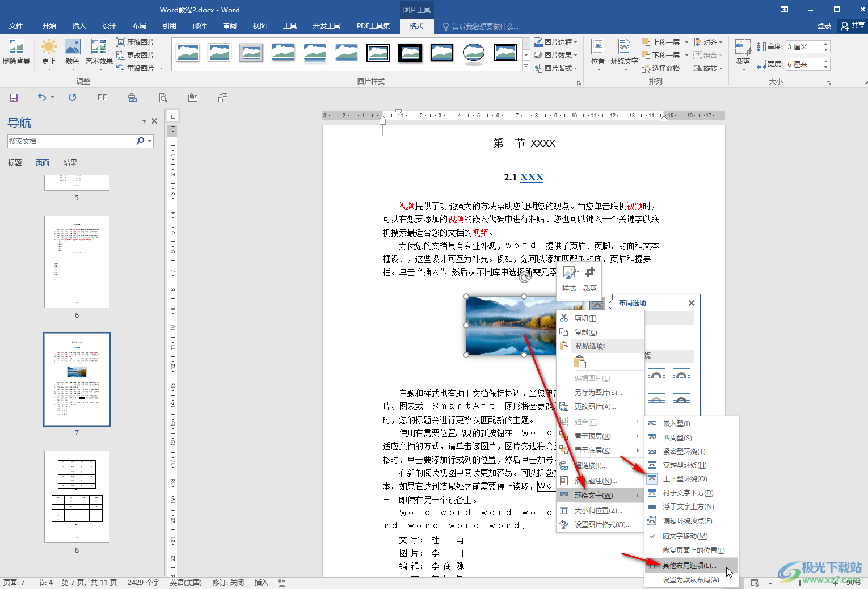Open navigation search options dropdown arrow
This screenshot has height=589, width=868.
pos(149,141)
